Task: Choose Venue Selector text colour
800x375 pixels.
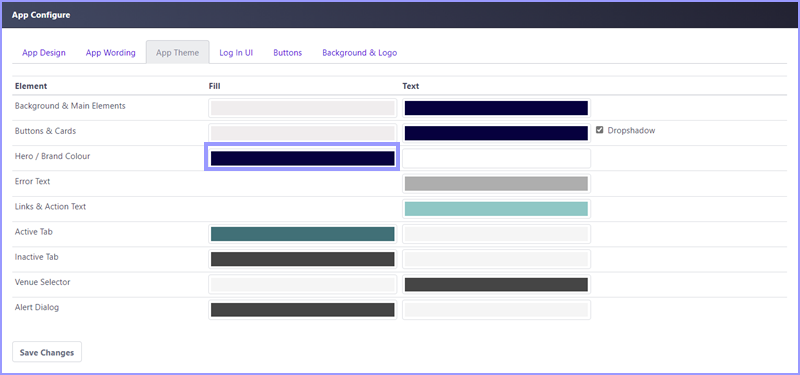Action: tap(496, 284)
